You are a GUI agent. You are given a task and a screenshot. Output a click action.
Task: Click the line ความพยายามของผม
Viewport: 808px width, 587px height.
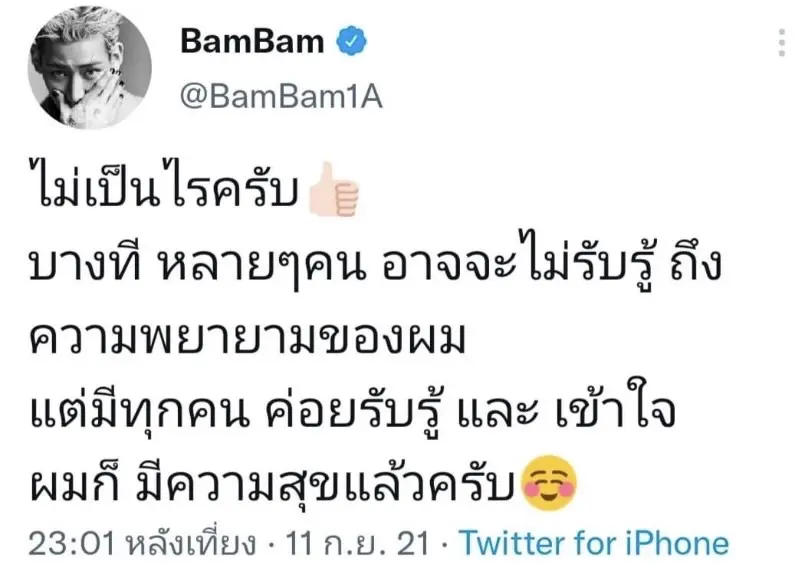[x=248, y=339]
